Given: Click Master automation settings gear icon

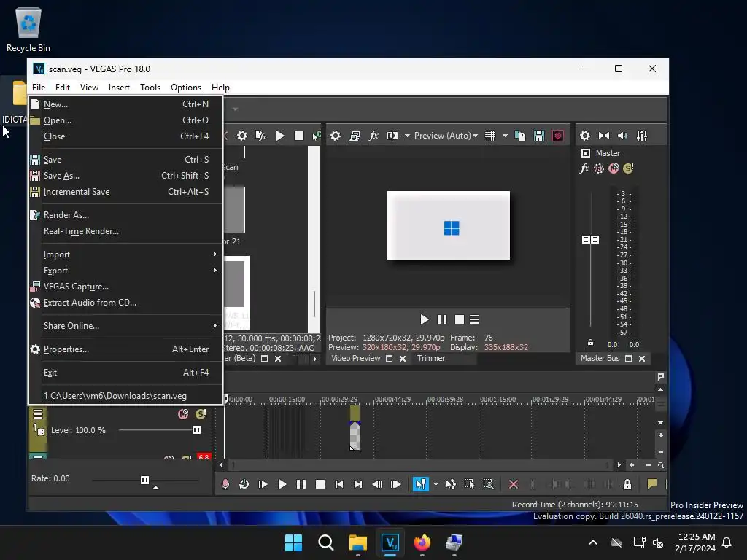Looking at the screenshot, I should (599, 168).
